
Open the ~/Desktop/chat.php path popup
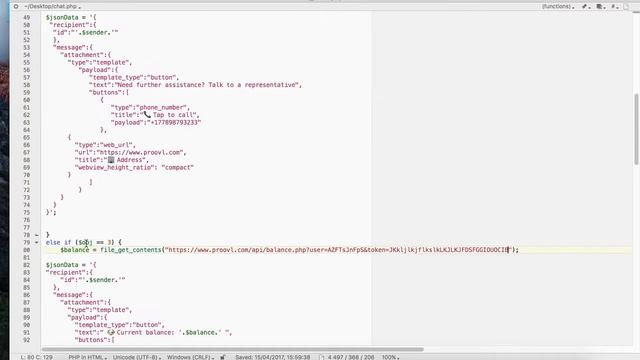click(52, 7)
